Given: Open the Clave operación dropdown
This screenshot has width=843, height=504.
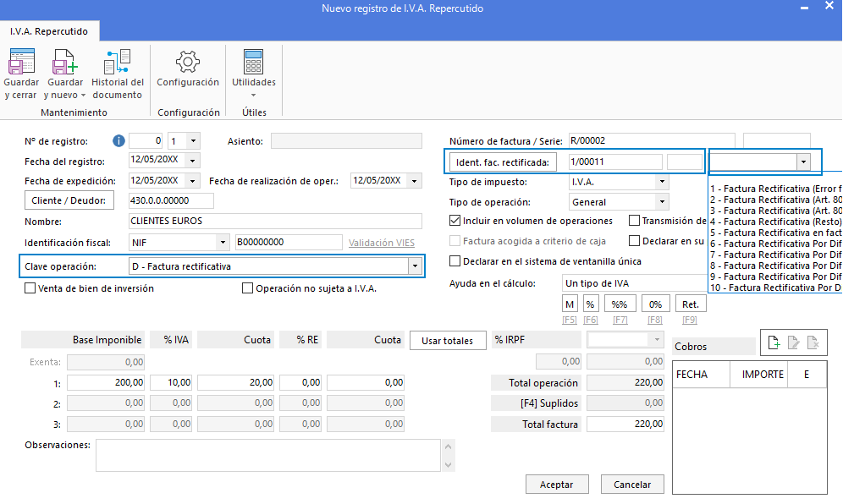Looking at the screenshot, I should [x=415, y=266].
